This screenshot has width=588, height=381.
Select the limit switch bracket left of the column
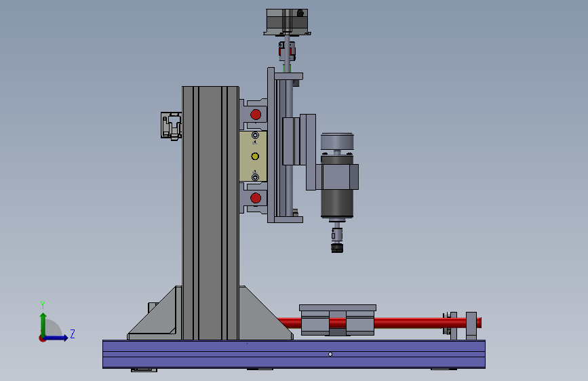click(x=172, y=125)
